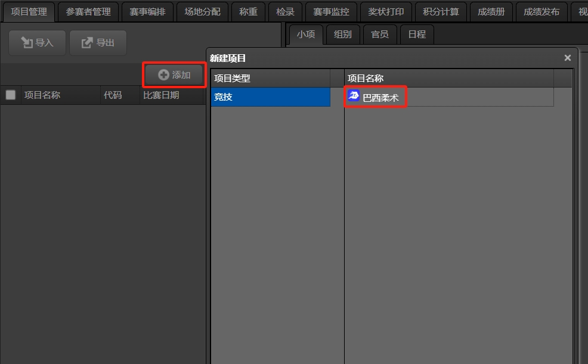Switch to the 组别 sub-tab
The image size is (588, 364).
[x=343, y=35]
